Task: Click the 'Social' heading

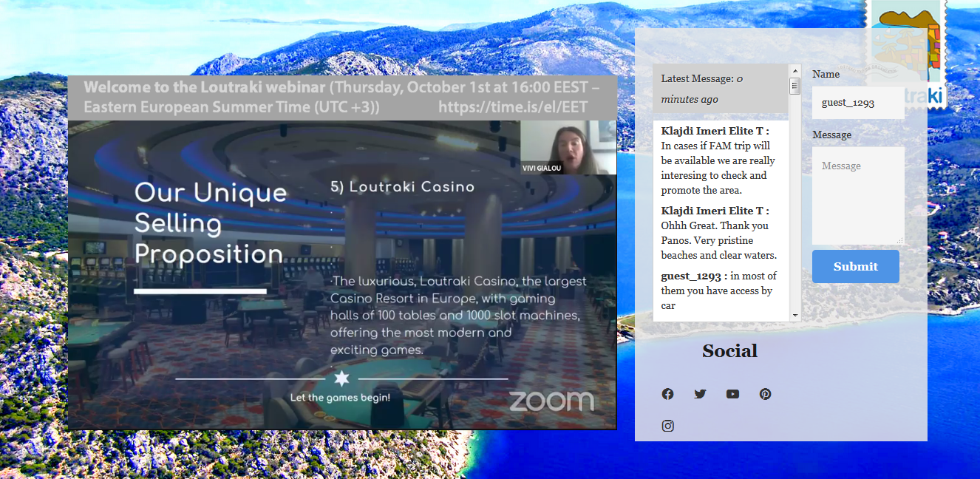Action: (x=730, y=351)
